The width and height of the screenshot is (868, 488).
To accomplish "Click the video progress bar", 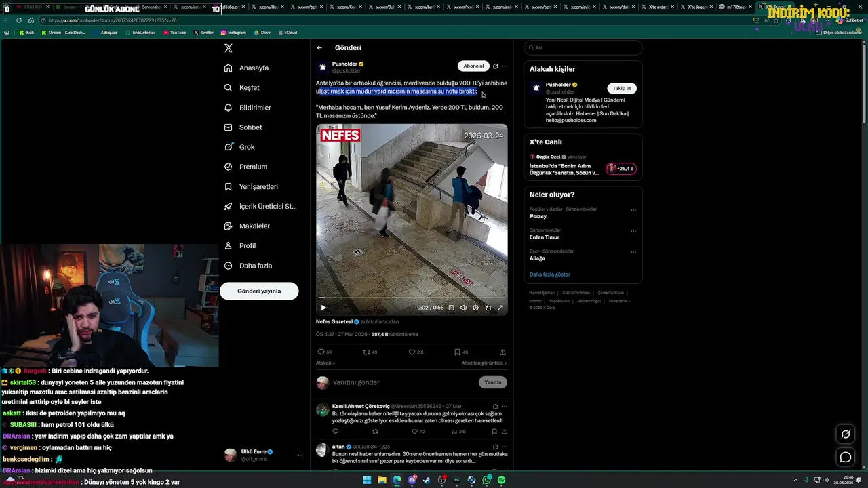I will pyautogui.click(x=411, y=298).
